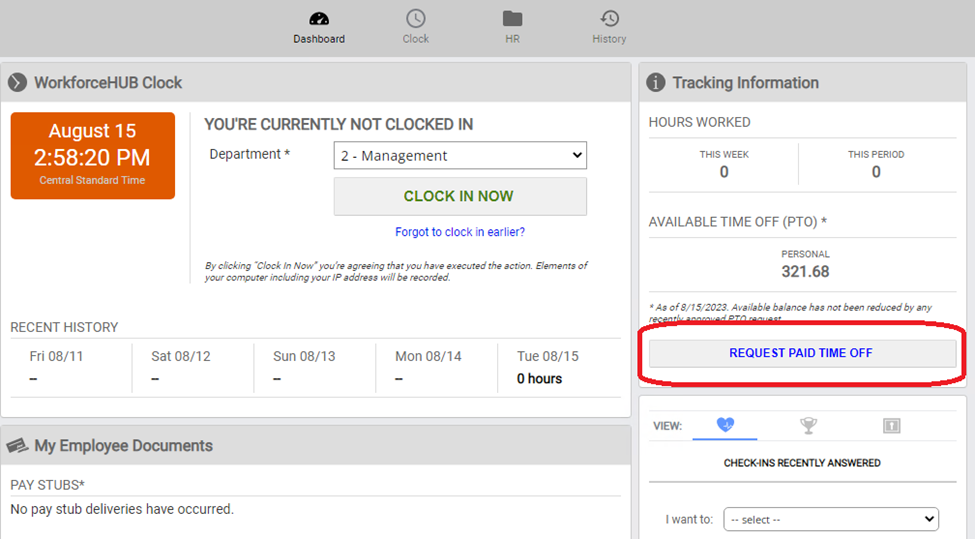The image size is (975, 539).
Task: Click the PERSONAL 321.68 PTO balance
Action: [805, 264]
